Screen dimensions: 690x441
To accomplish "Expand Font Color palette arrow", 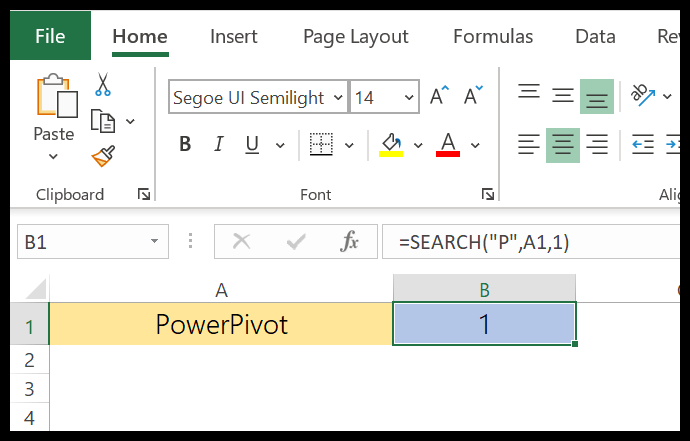I will tap(475, 145).
